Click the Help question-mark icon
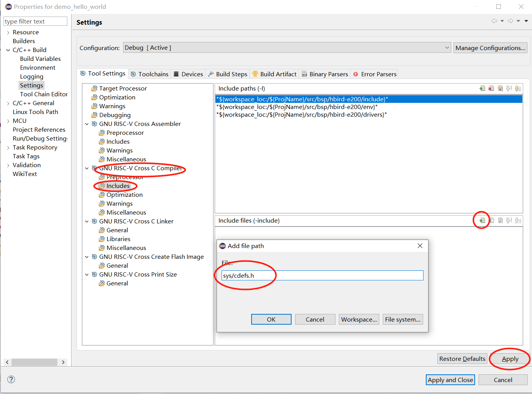 click(x=11, y=379)
